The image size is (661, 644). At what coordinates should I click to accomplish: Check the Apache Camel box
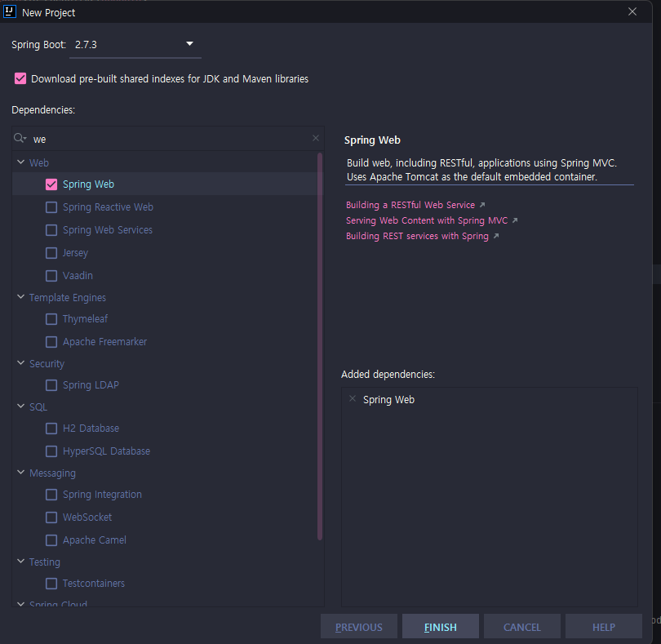coord(51,540)
